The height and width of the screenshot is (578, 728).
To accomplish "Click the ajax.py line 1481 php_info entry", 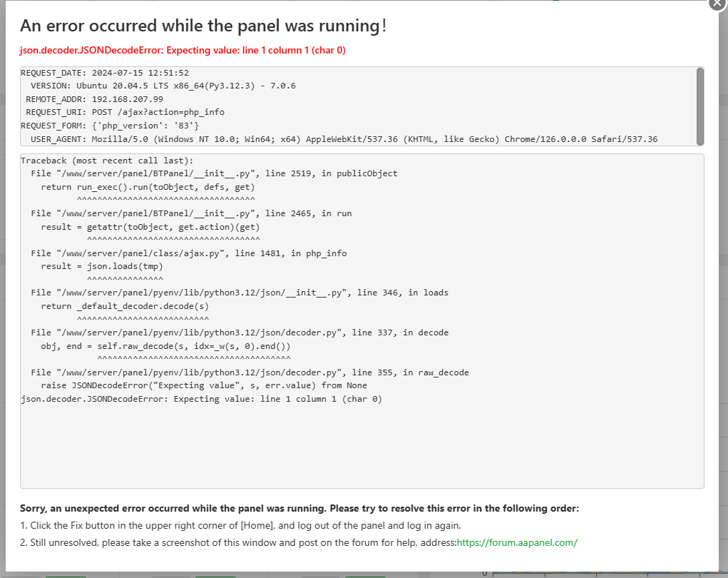I will 189,253.
